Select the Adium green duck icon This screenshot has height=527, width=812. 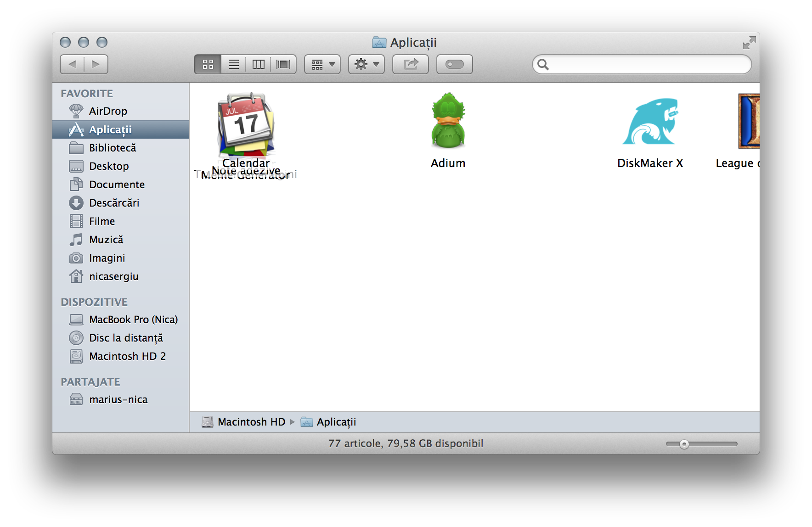[448, 121]
